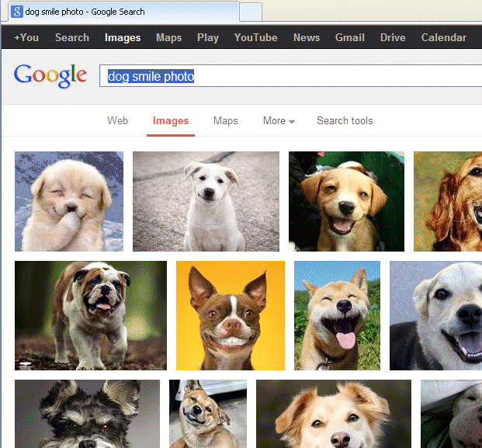The width and height of the screenshot is (482, 448).
Task: Open Search in the black navigation bar
Action: coord(72,37)
